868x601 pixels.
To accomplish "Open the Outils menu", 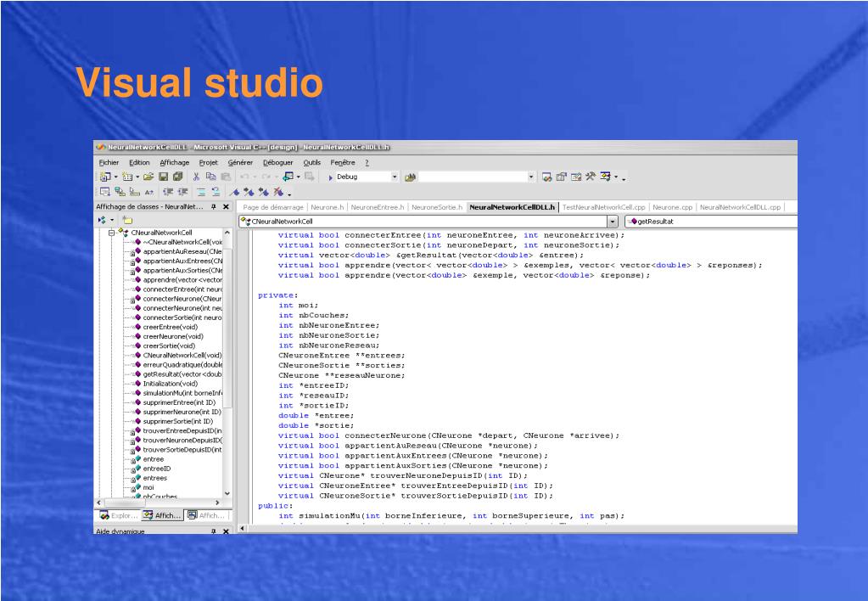I will (311, 162).
